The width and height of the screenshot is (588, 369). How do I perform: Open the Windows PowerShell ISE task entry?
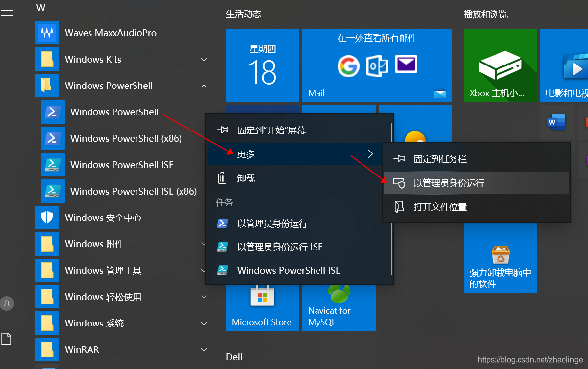pyautogui.click(x=298, y=270)
